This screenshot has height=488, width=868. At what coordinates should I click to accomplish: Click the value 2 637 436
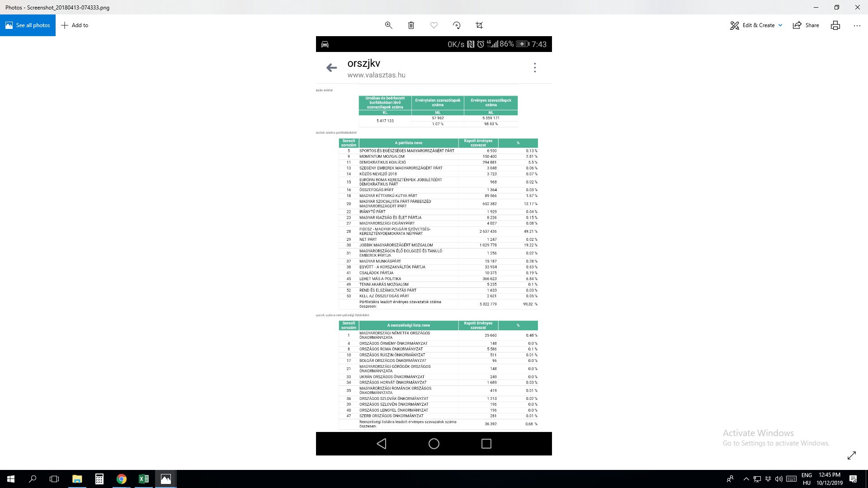pos(488,231)
